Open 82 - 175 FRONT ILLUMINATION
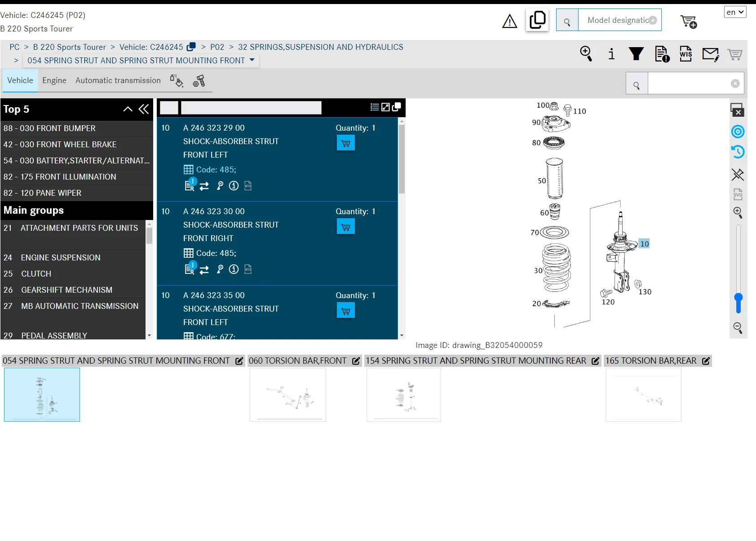 pyautogui.click(x=76, y=177)
